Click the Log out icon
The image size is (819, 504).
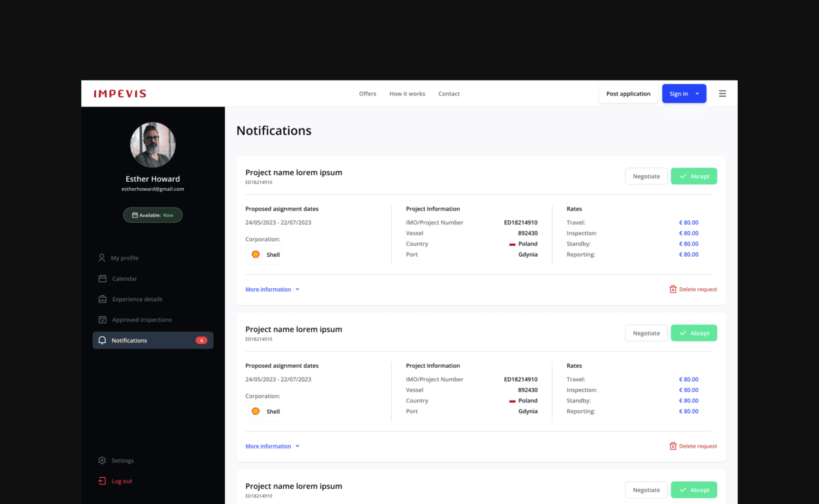(x=102, y=481)
